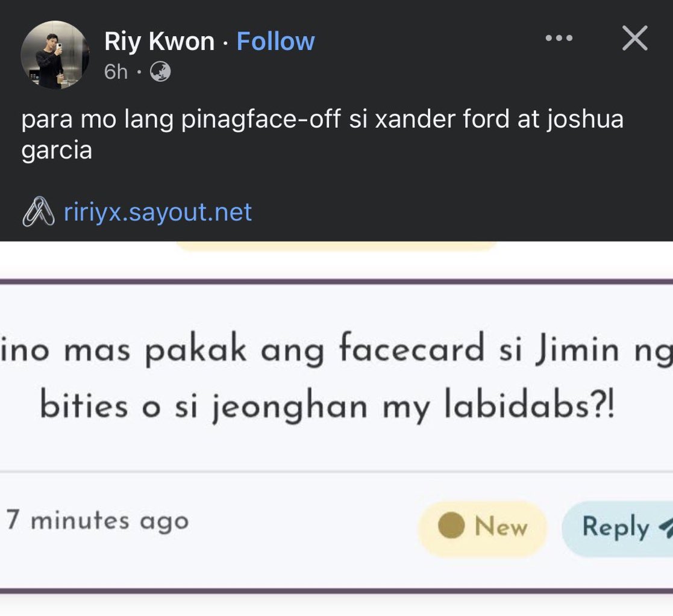This screenshot has height=616, width=673.
Task: Click the paperclip link icon
Action: point(39,211)
